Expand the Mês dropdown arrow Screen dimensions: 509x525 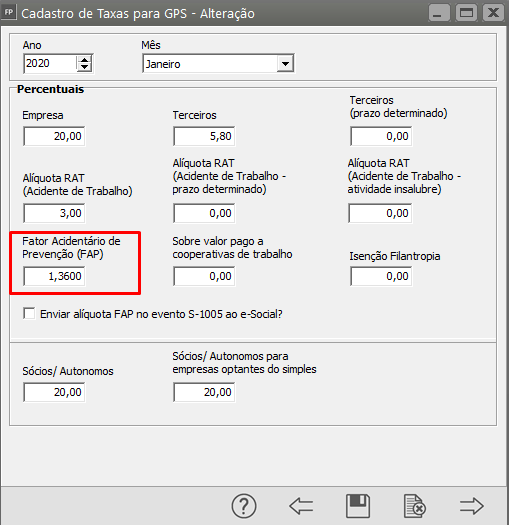[x=285, y=63]
